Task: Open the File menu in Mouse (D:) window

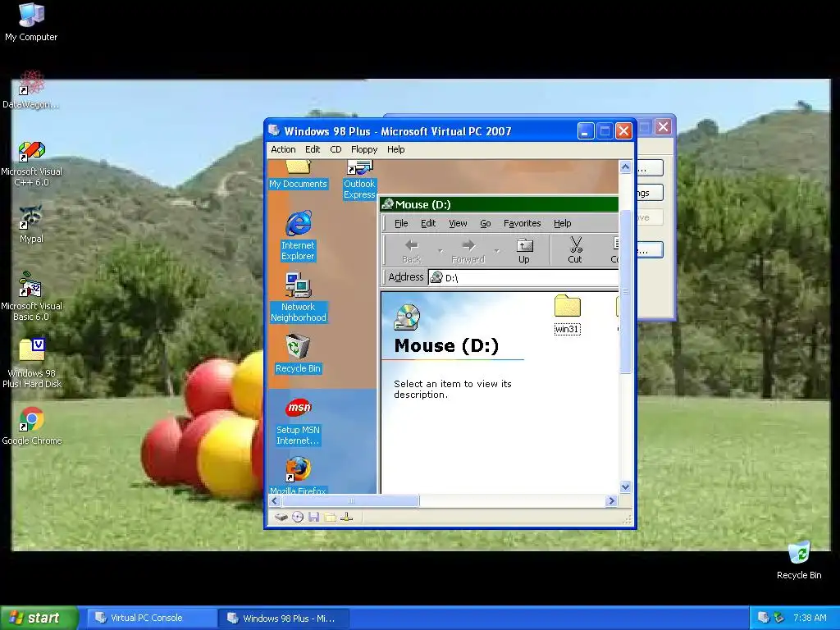Action: pyautogui.click(x=401, y=223)
